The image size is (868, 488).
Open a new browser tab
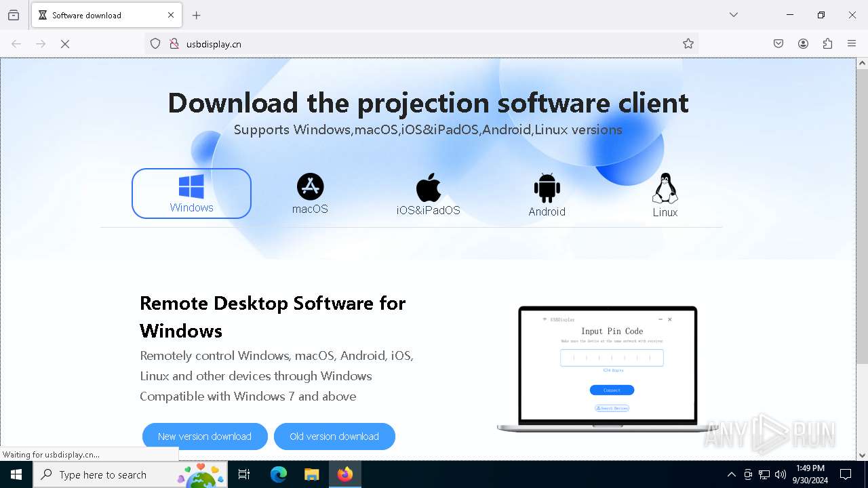[x=197, y=15]
